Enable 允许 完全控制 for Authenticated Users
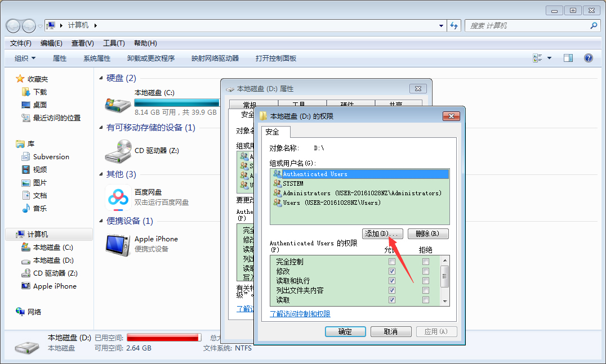This screenshot has height=364, width=606. point(391,261)
